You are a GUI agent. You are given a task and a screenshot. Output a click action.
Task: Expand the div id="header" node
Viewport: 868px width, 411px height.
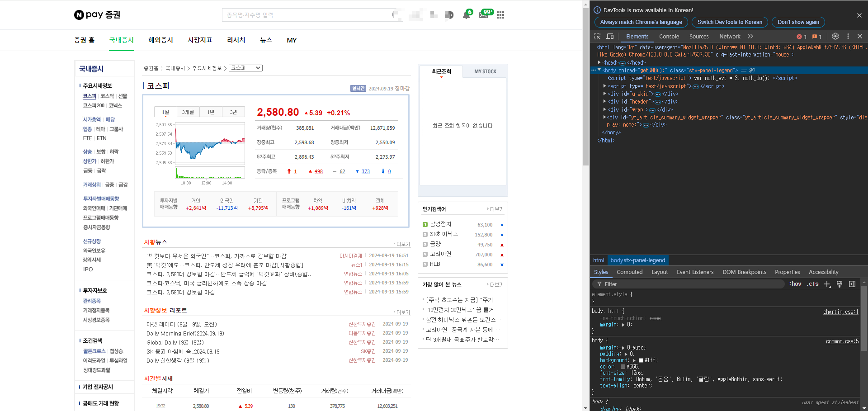coord(605,101)
